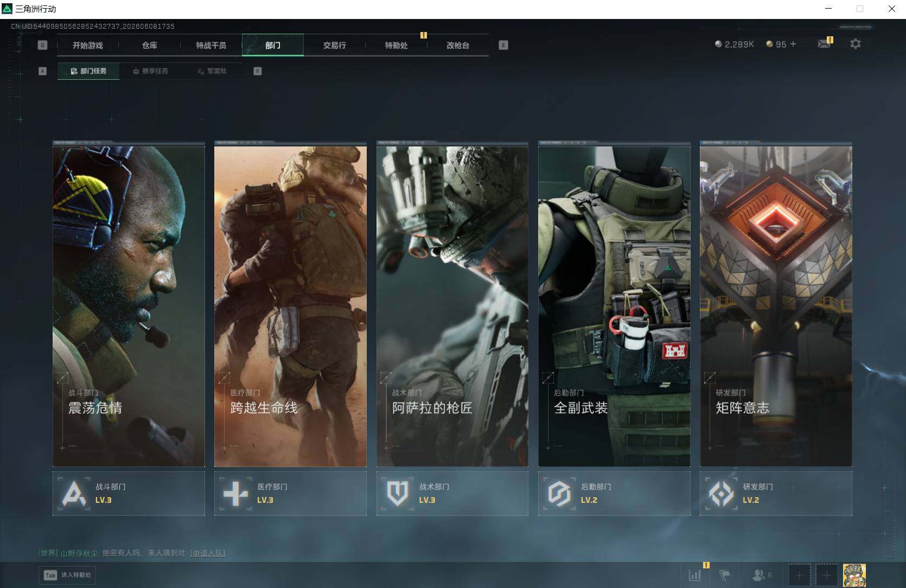This screenshot has height=588, width=906.
Task: Click the logistics department hexagon emblem
Action: pos(559,494)
